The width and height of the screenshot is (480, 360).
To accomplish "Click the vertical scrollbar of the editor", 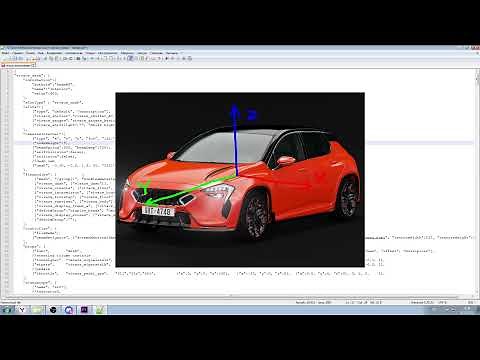I will pos(477,182).
